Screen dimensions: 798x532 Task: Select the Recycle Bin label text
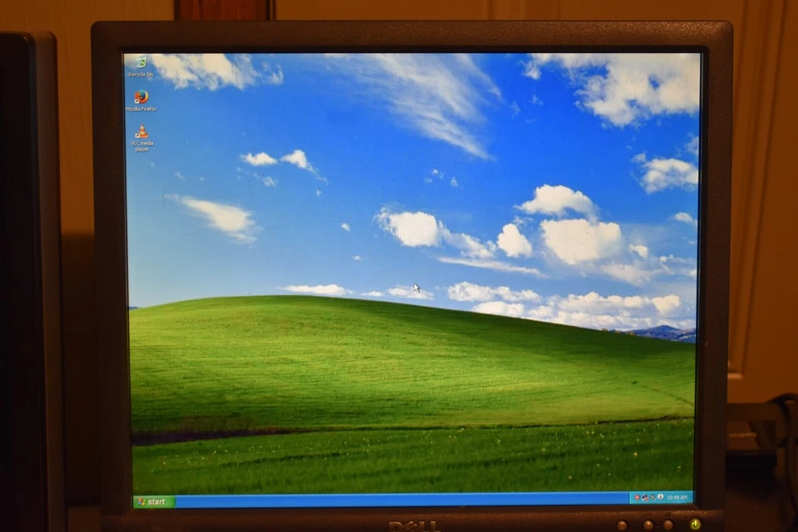tap(140, 73)
